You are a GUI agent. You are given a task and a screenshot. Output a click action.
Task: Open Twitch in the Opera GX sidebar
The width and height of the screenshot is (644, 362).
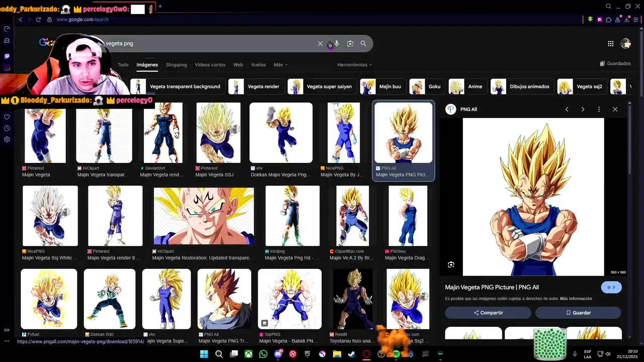[x=7, y=56]
